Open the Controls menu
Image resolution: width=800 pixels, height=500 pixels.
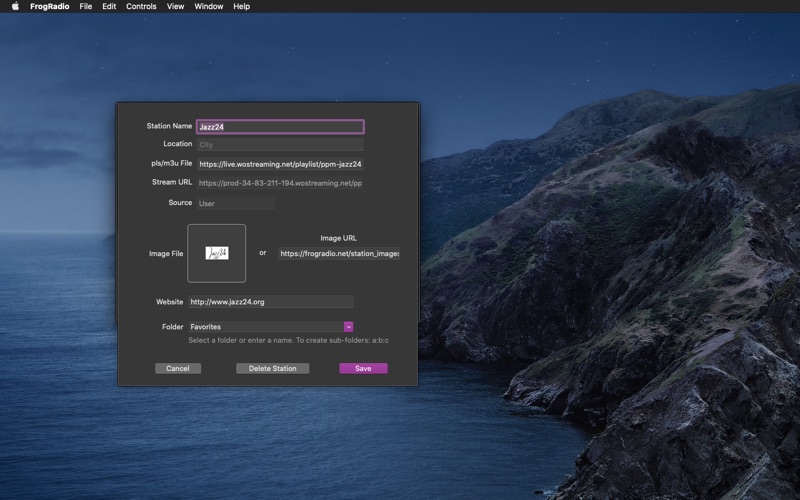[141, 6]
